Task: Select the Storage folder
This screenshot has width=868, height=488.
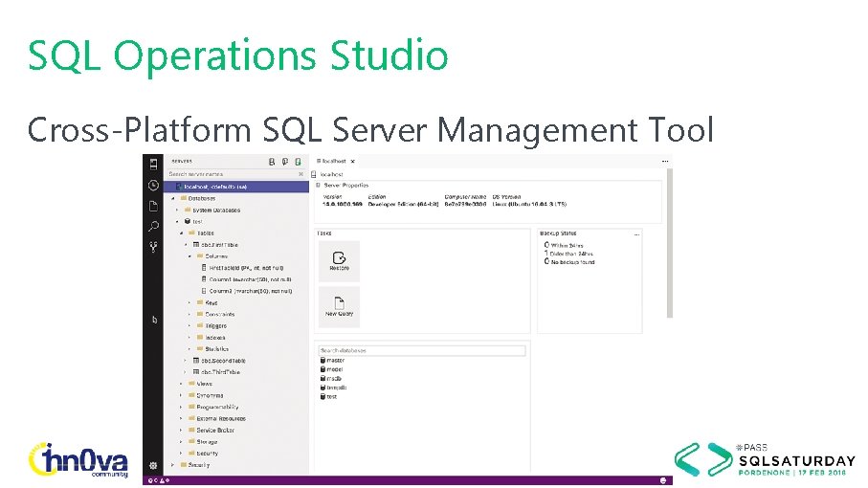Action: (203, 441)
